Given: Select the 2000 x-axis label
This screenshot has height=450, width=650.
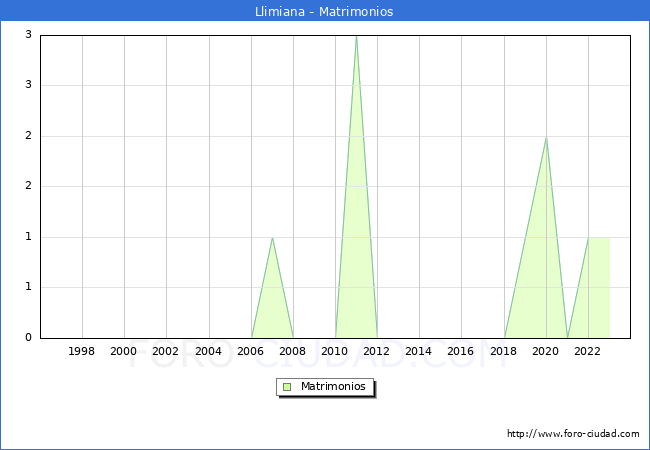Looking at the screenshot, I should [124, 351].
